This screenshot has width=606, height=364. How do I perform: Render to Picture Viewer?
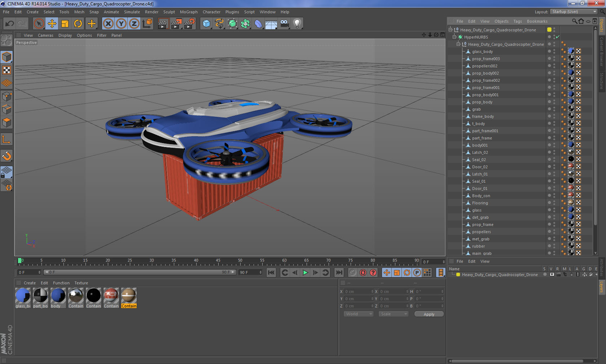[x=176, y=24]
